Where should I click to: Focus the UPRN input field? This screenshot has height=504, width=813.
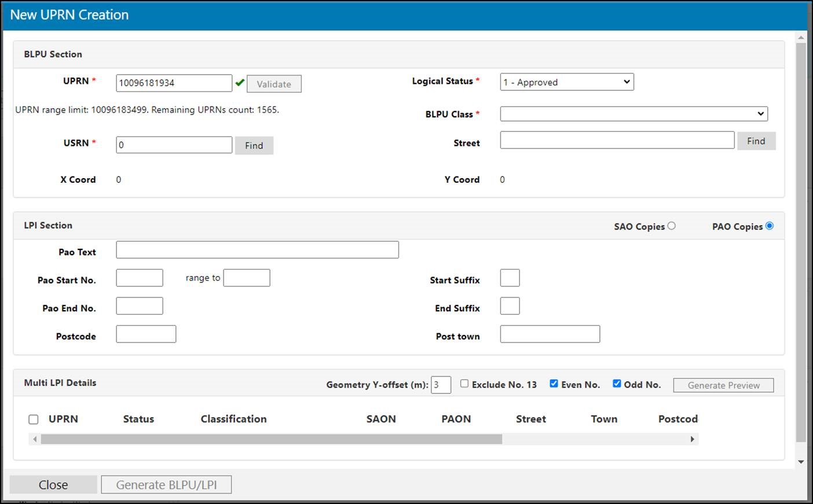174,83
